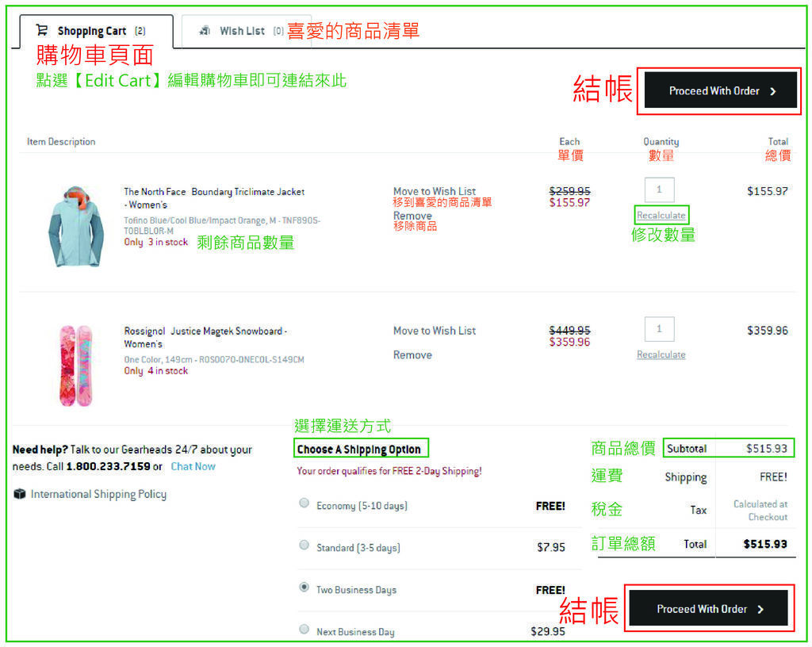Open the Rossignol snowboard thumbnail

click(x=76, y=366)
